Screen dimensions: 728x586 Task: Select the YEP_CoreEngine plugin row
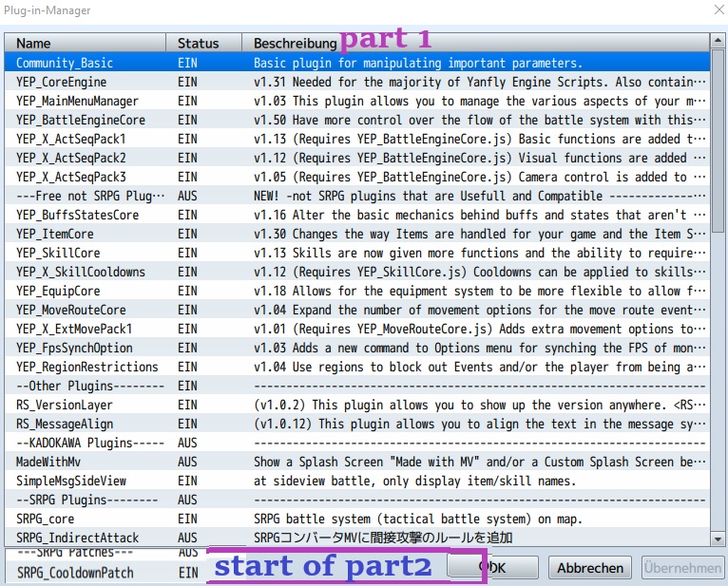[357, 82]
